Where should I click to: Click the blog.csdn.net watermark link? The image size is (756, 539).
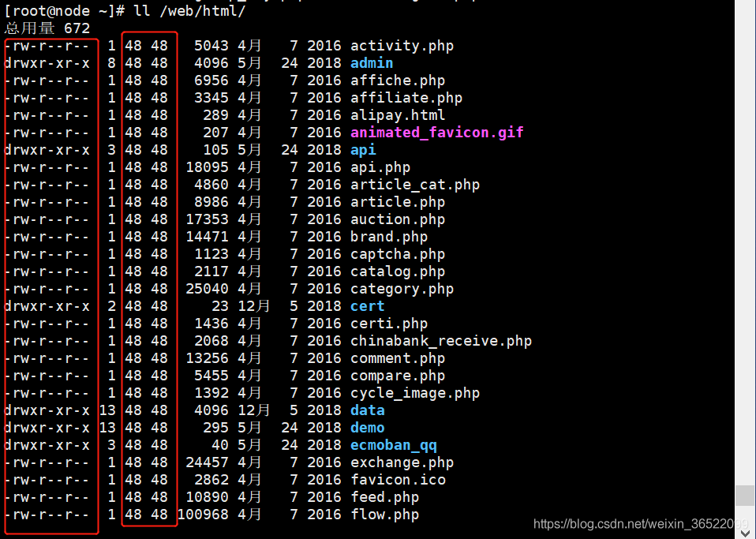tap(641, 523)
